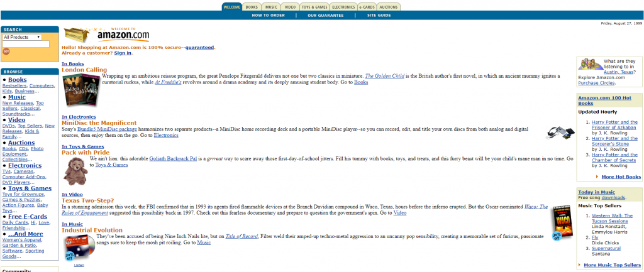Open Amazon.com 100 Hot Books heading link
The width and height of the screenshot is (644, 272).
(604, 101)
